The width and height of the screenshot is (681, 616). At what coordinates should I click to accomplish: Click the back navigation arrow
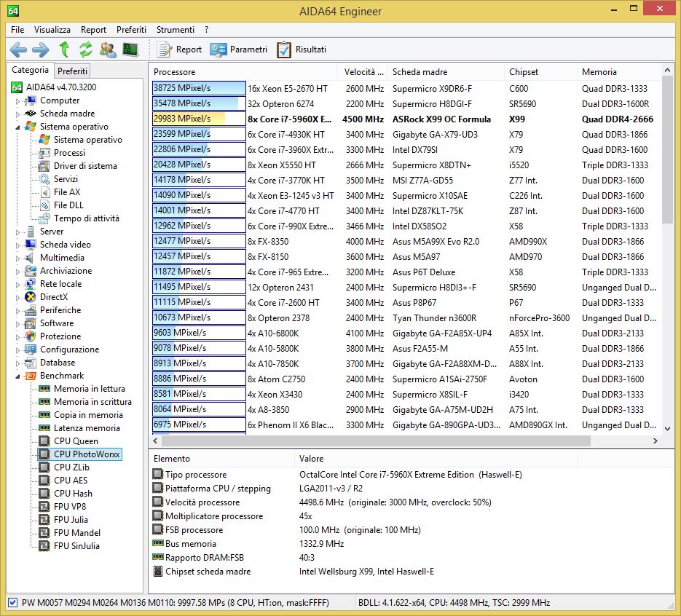point(18,50)
